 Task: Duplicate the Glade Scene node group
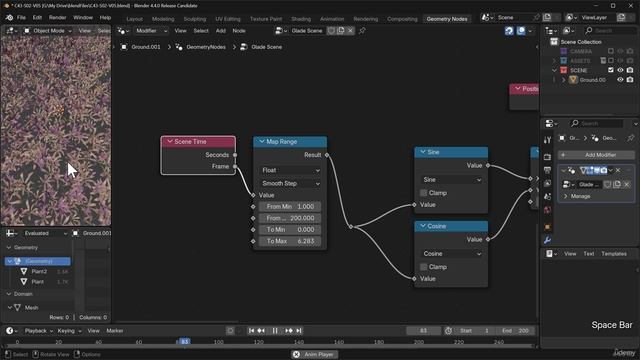point(341,31)
